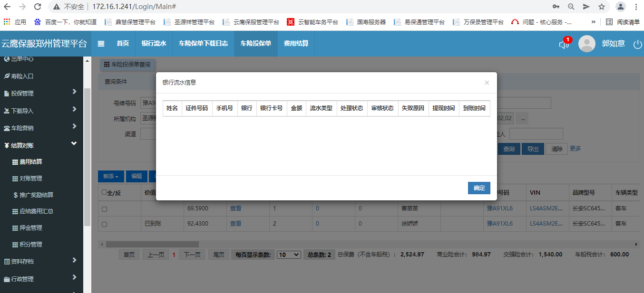
Task: Reload the page with browser refresh icon
Action: (x=37, y=7)
